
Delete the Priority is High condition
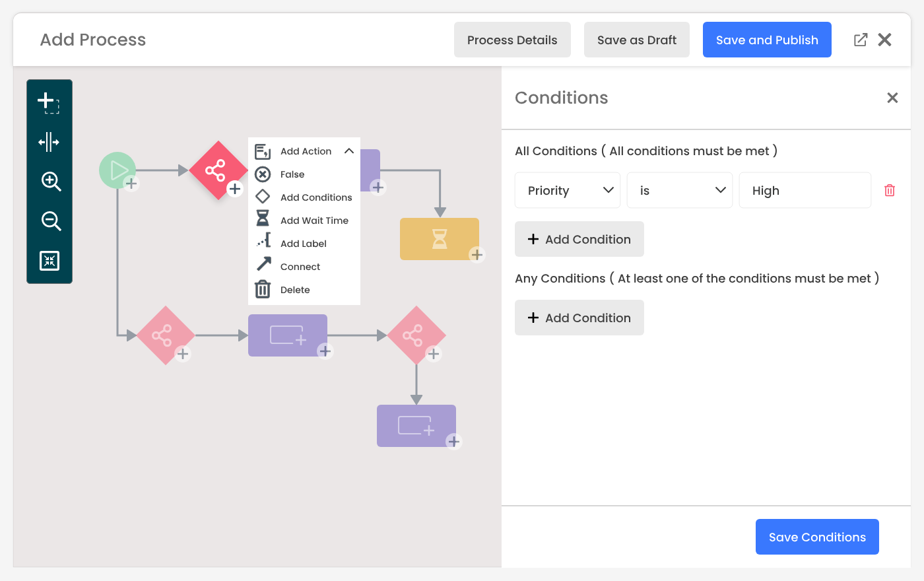pos(890,190)
